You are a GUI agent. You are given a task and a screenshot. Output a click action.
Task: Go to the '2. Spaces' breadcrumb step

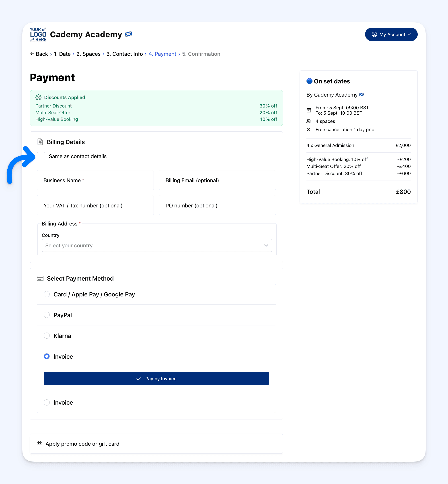(88, 54)
